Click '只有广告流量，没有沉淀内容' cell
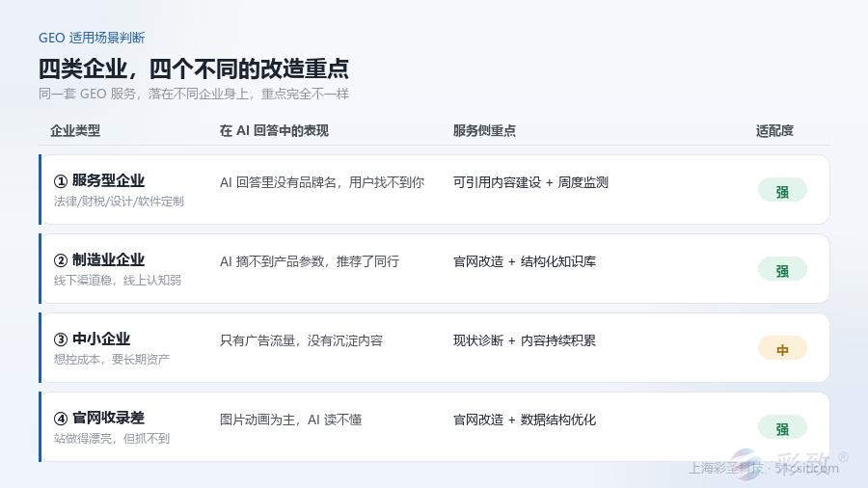Image resolution: width=868 pixels, height=488 pixels. pyautogui.click(x=301, y=340)
